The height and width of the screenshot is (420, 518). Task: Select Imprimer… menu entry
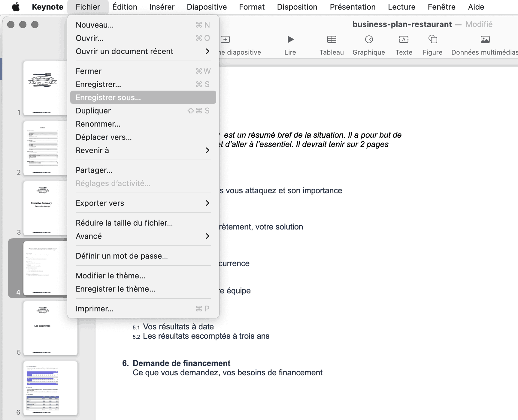pos(143,309)
